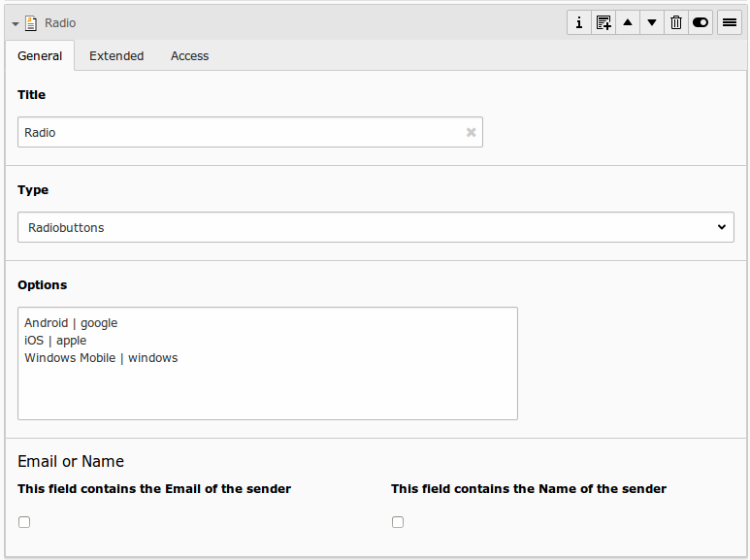The height and width of the screenshot is (560, 750).
Task: Clear the Title field with the X icon
Action: click(471, 132)
